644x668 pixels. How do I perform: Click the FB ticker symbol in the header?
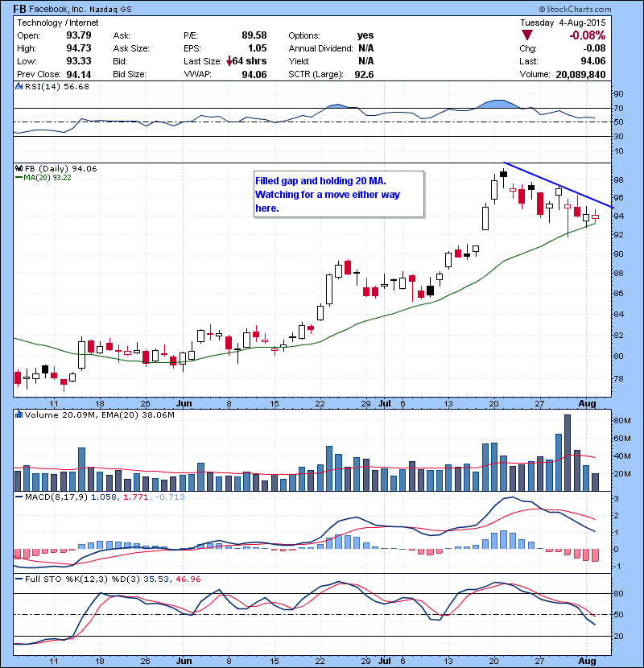click(x=20, y=9)
